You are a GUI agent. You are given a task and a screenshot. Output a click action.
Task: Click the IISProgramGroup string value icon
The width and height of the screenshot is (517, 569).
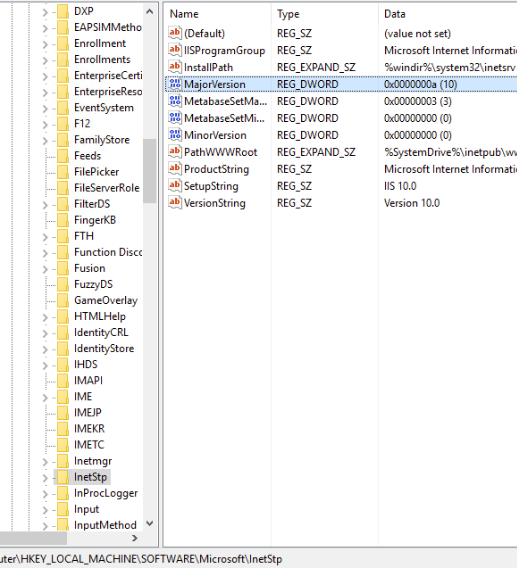(175, 50)
